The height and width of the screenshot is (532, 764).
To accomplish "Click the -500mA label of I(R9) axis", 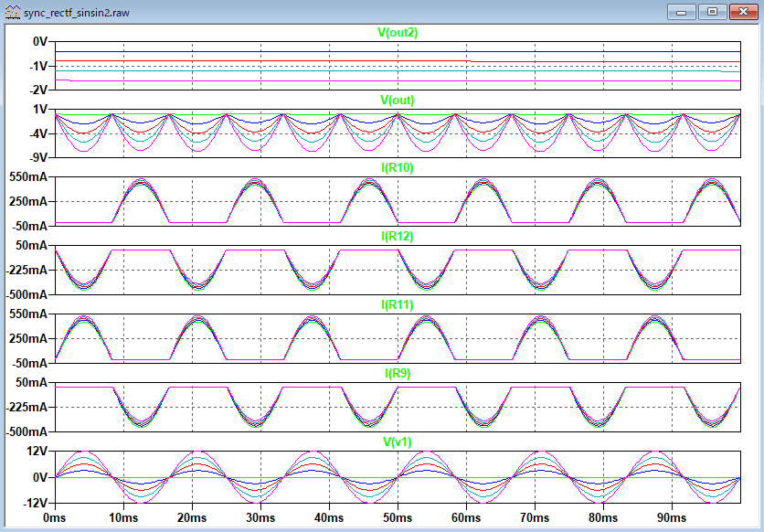I will pyautogui.click(x=27, y=431).
